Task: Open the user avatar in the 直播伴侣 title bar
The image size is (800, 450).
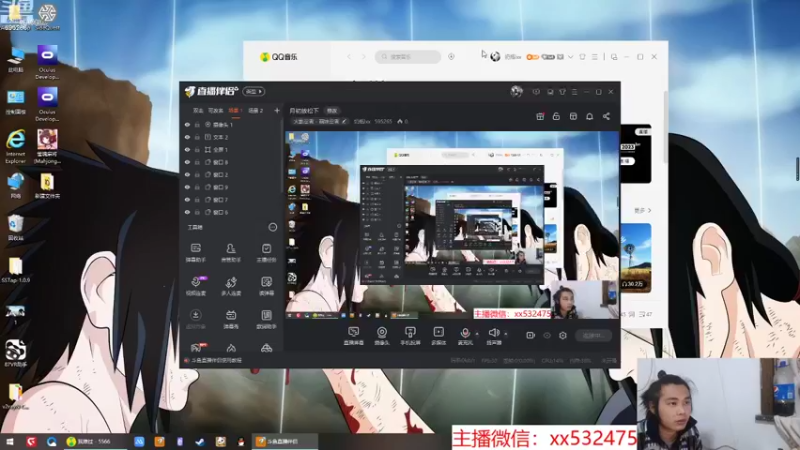Action: tap(516, 91)
